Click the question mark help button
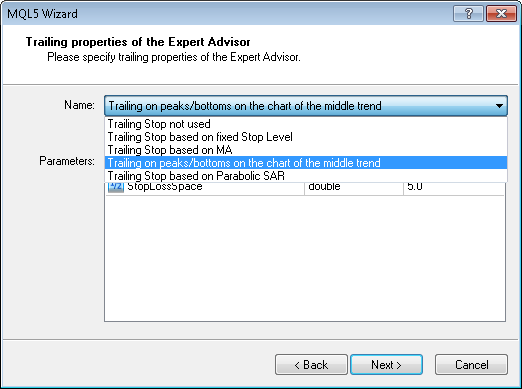The width and height of the screenshot is (522, 389). (468, 14)
